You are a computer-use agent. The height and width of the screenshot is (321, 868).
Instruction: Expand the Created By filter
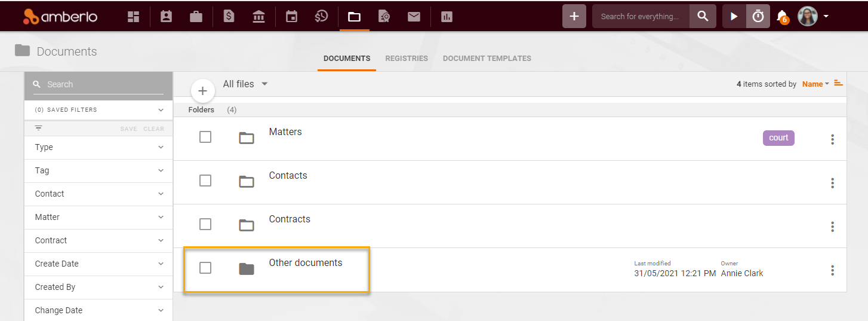[x=99, y=287]
